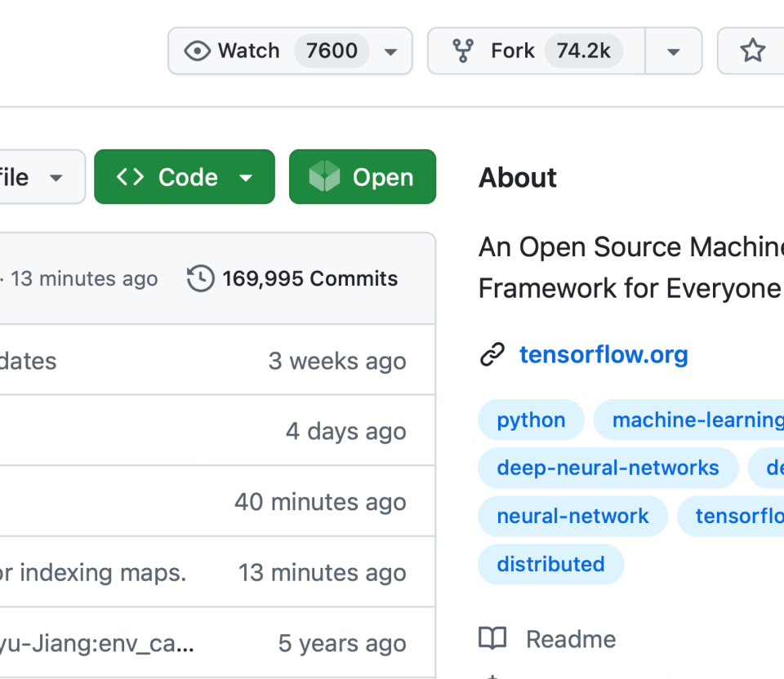Click the eye icon on the Watch button
The image size is (784, 679).
(196, 51)
